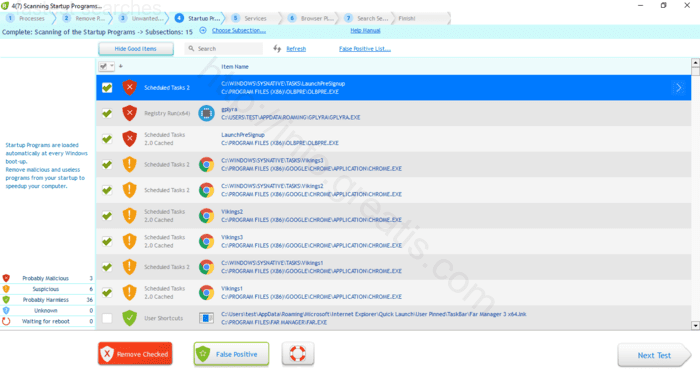Click orange shield in cached Vikings3 row

click(x=129, y=241)
